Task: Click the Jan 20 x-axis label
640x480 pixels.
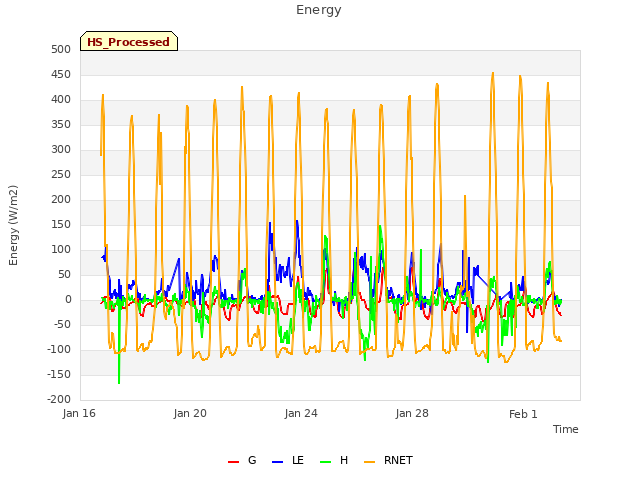Action: [x=190, y=413]
